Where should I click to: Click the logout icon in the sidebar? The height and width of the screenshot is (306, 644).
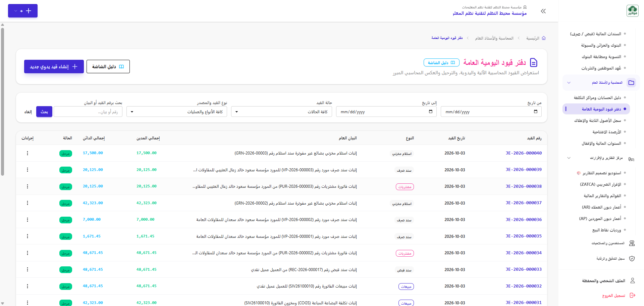pyautogui.click(x=633, y=295)
